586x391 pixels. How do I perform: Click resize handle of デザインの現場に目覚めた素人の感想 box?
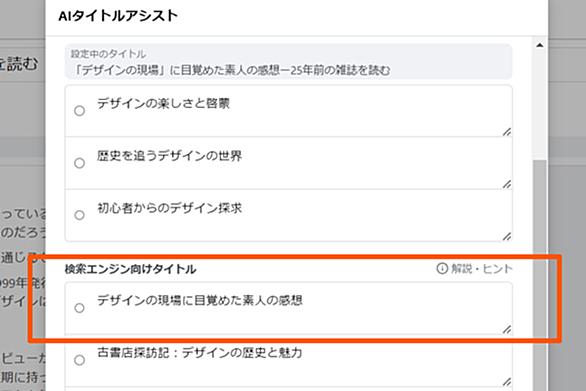507,329
